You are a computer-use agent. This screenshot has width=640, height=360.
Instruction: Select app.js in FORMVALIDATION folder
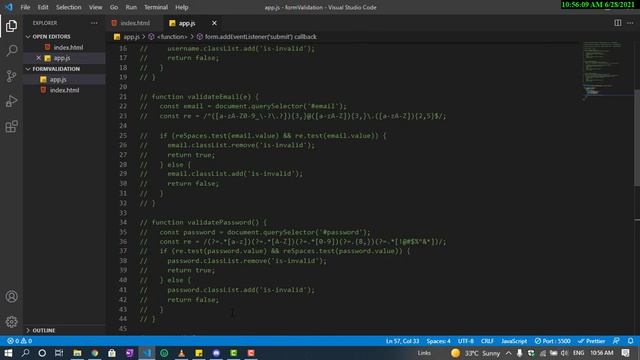[x=58, y=79]
